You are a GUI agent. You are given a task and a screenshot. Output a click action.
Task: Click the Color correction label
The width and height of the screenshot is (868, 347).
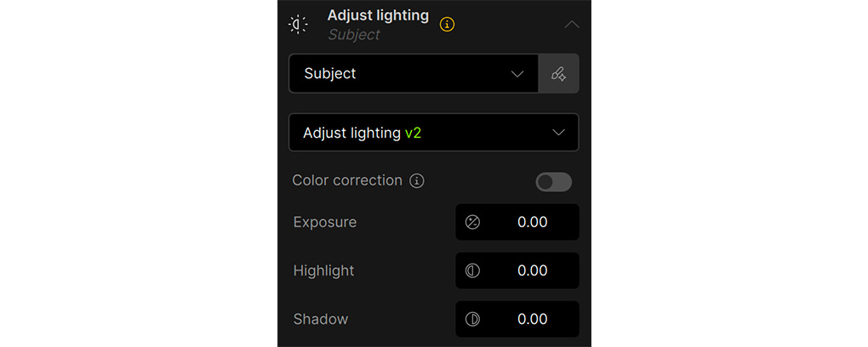(347, 180)
